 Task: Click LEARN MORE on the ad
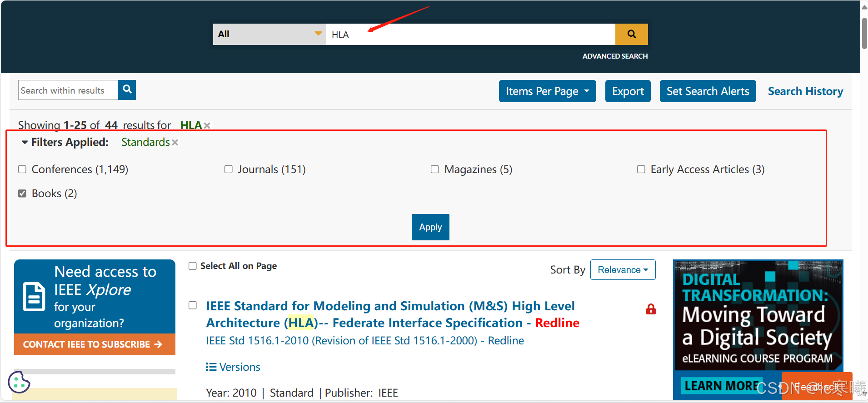tap(723, 386)
